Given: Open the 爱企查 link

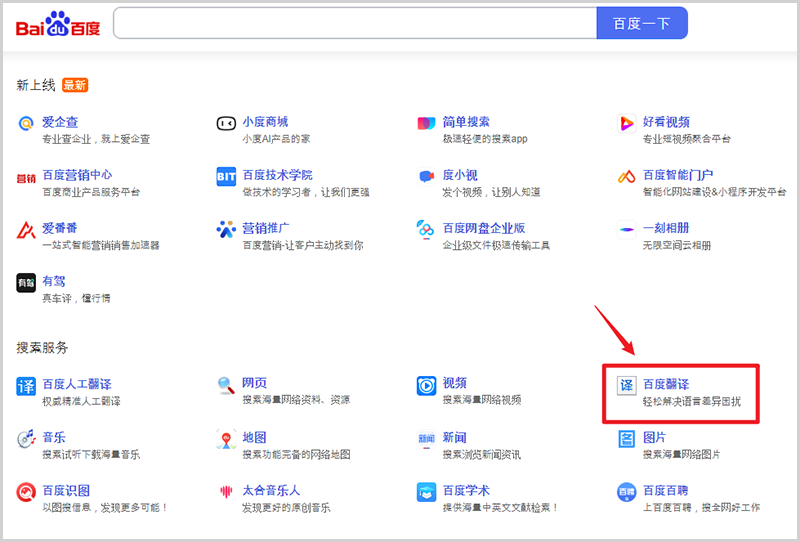Looking at the screenshot, I should tap(60, 122).
